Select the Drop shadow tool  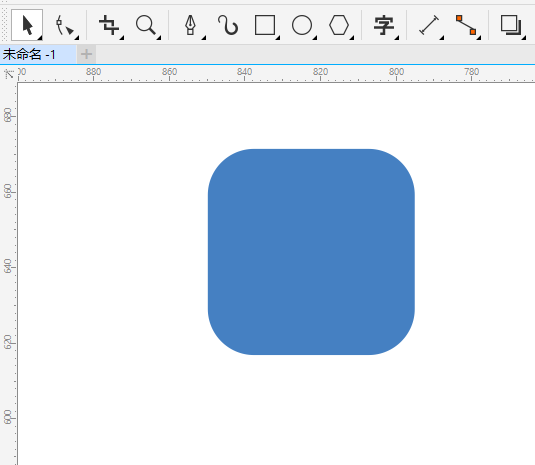pyautogui.click(x=511, y=25)
